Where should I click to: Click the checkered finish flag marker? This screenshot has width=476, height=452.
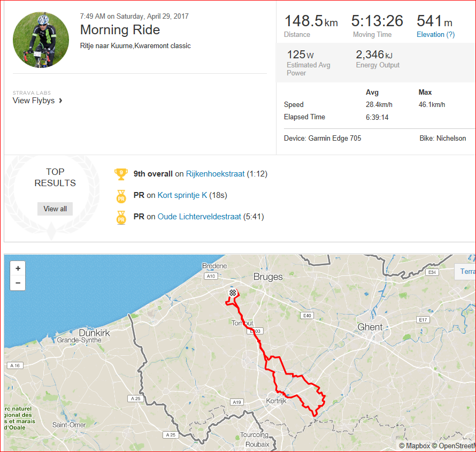(x=233, y=293)
